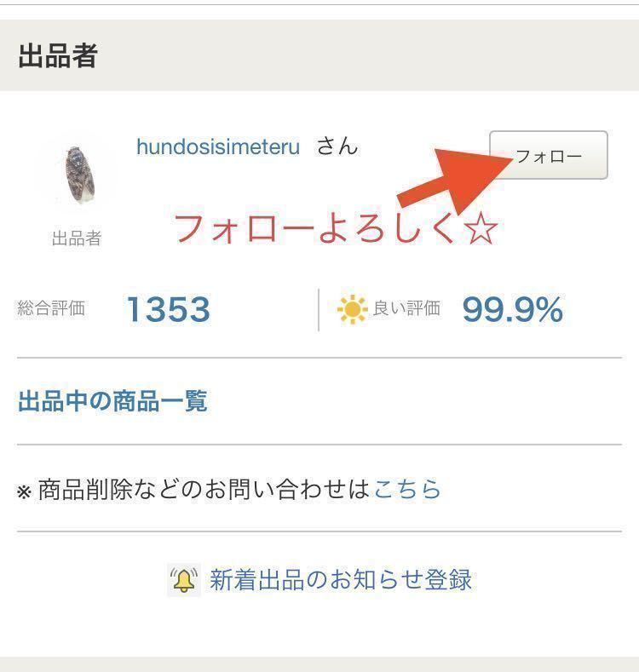Open the total rating count 1353
Image resolution: width=639 pixels, height=672 pixels.
(x=168, y=309)
